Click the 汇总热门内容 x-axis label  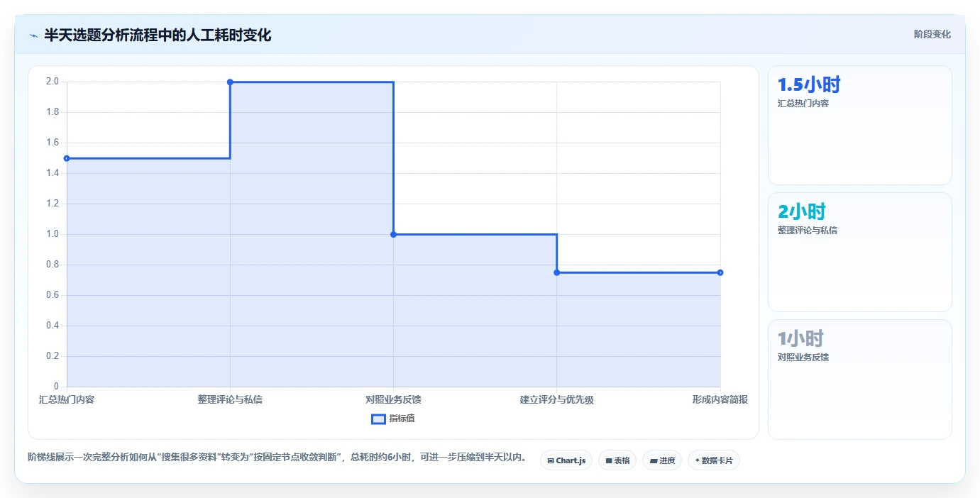point(67,399)
